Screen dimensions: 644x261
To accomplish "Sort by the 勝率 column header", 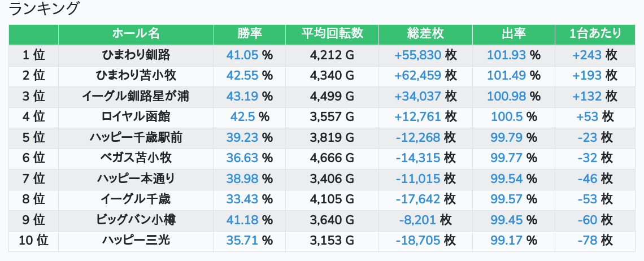I will (x=249, y=34).
